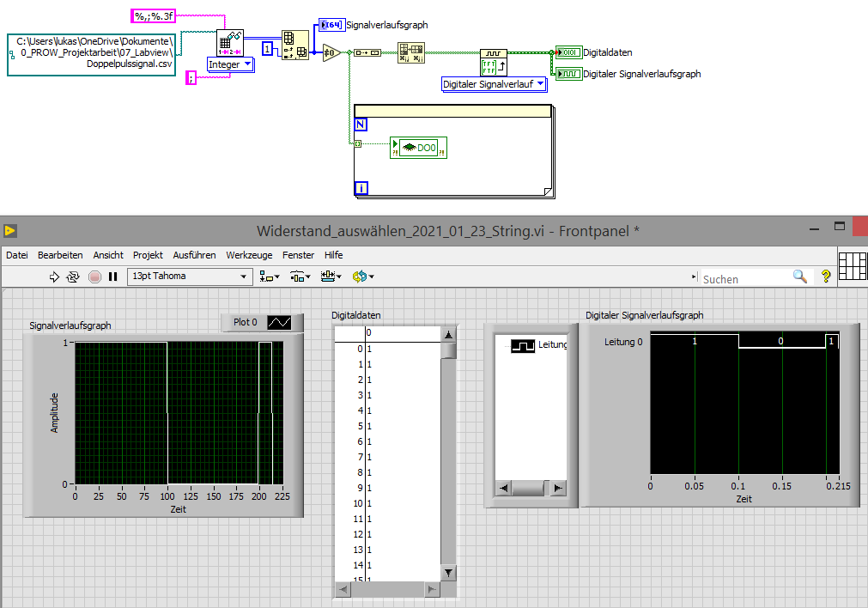Click the VI connector pane icon
The height and width of the screenshot is (608, 868).
coord(853,265)
